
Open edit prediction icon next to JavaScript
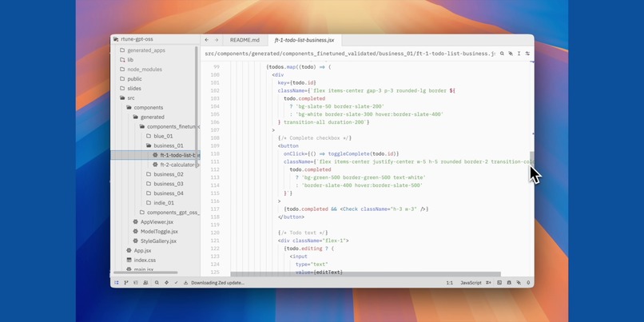point(489,283)
